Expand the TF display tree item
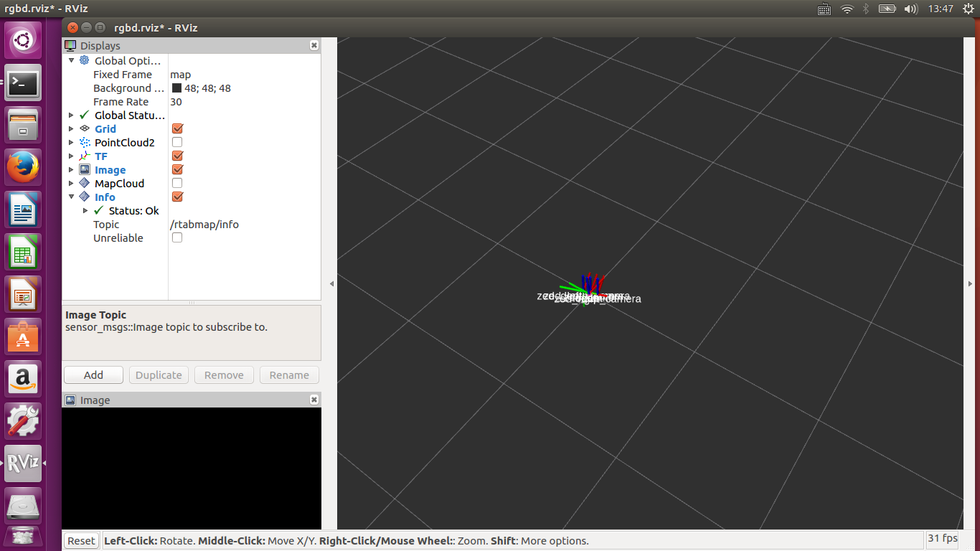The height and width of the screenshot is (551, 980). (x=71, y=156)
